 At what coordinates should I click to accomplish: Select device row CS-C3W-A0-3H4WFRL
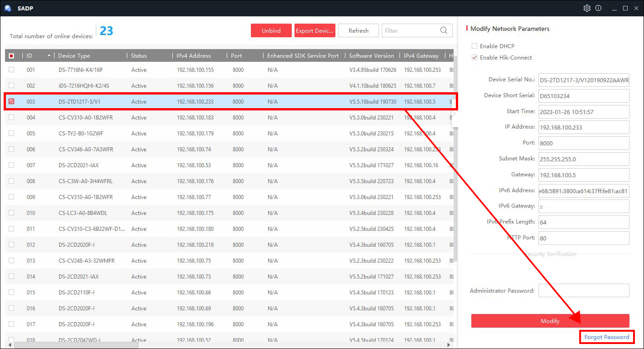pos(229,181)
